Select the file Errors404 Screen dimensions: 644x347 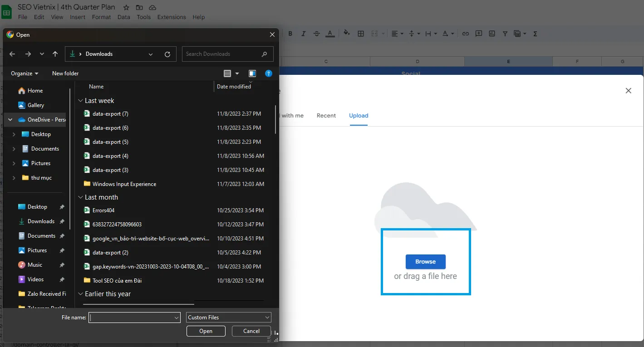click(x=103, y=210)
